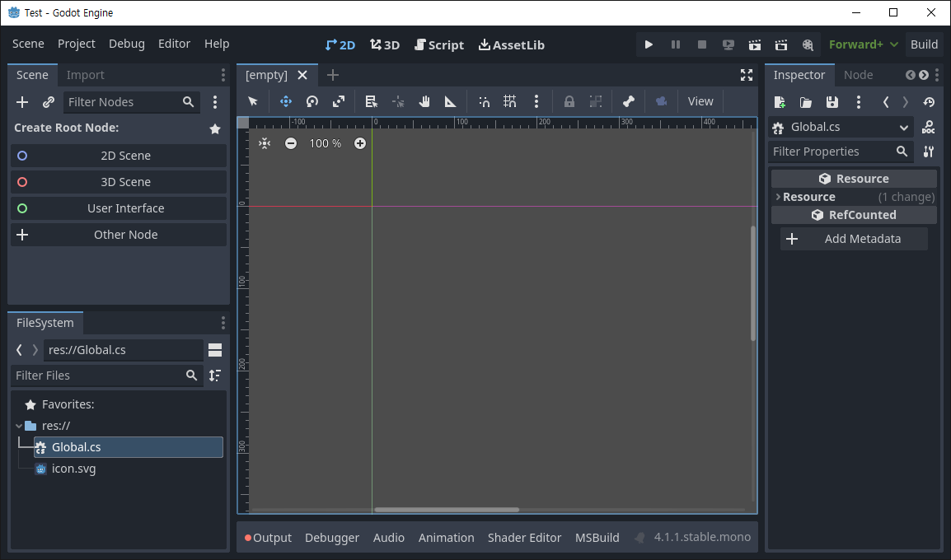951x560 pixels.
Task: Activate the Scale Mode tool
Action: coord(339,101)
